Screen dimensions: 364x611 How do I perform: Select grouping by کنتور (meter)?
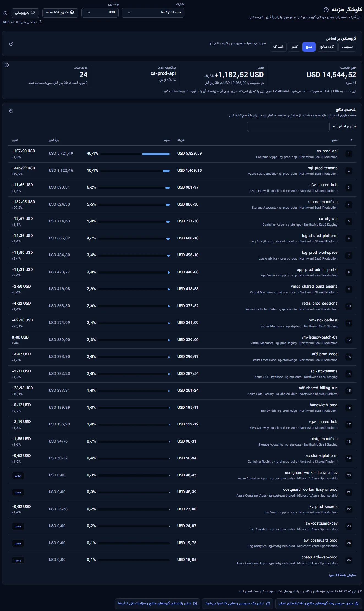point(294,47)
